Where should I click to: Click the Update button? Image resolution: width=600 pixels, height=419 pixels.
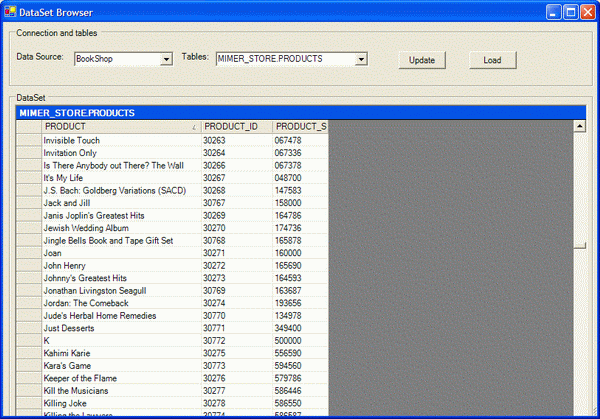click(x=422, y=60)
